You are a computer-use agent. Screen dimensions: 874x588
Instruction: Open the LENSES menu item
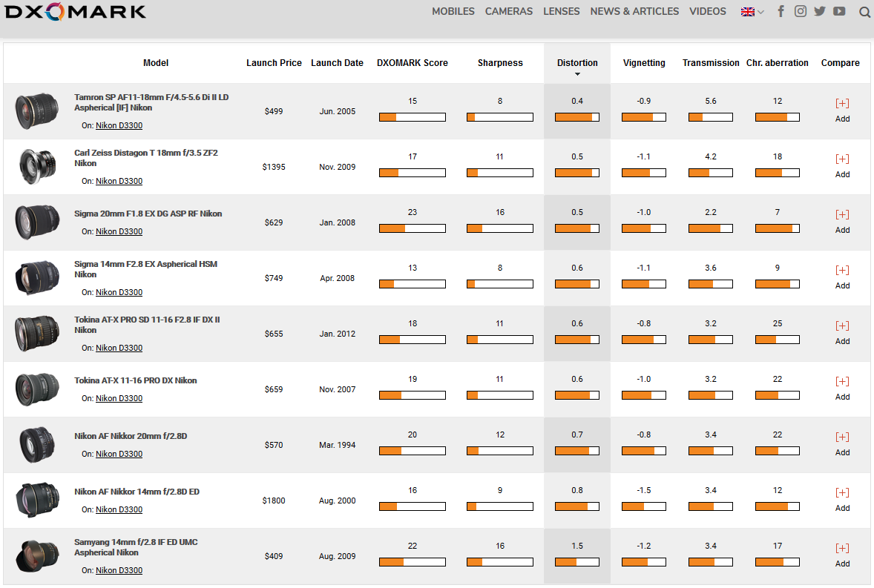coord(561,11)
